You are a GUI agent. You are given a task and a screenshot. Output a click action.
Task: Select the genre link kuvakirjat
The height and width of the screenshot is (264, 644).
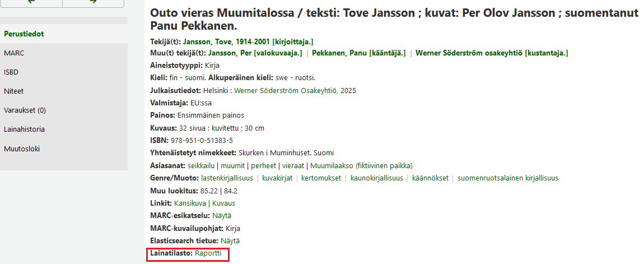[277, 178]
